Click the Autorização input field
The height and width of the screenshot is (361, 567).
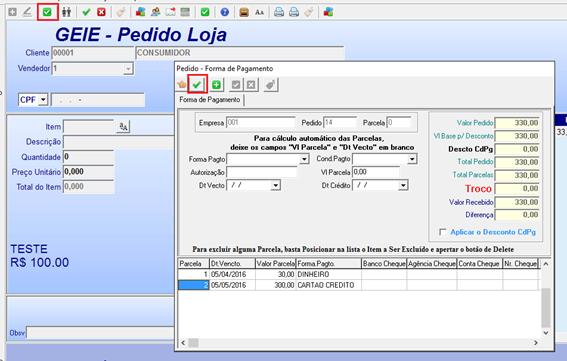coord(262,172)
